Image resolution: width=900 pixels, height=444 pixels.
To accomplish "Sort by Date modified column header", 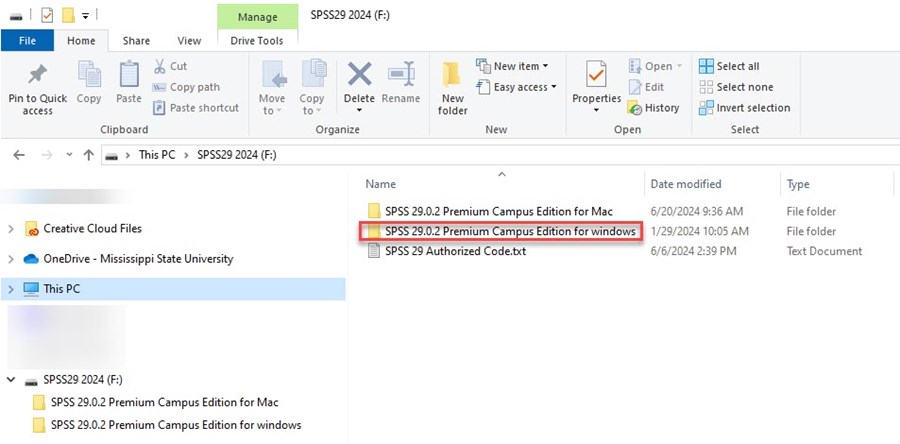I will [686, 184].
